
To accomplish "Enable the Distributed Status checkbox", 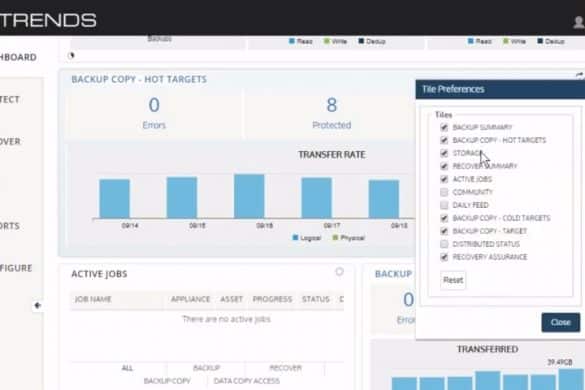I will coord(444,244).
